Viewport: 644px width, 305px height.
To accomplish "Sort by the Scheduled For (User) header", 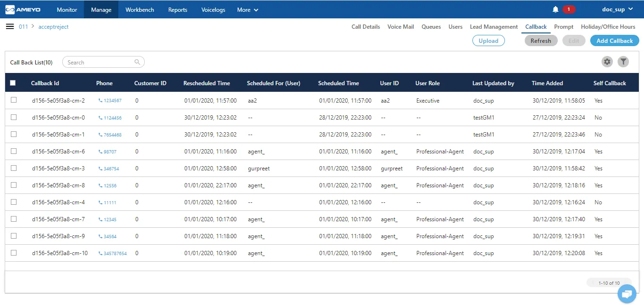I will [x=273, y=83].
